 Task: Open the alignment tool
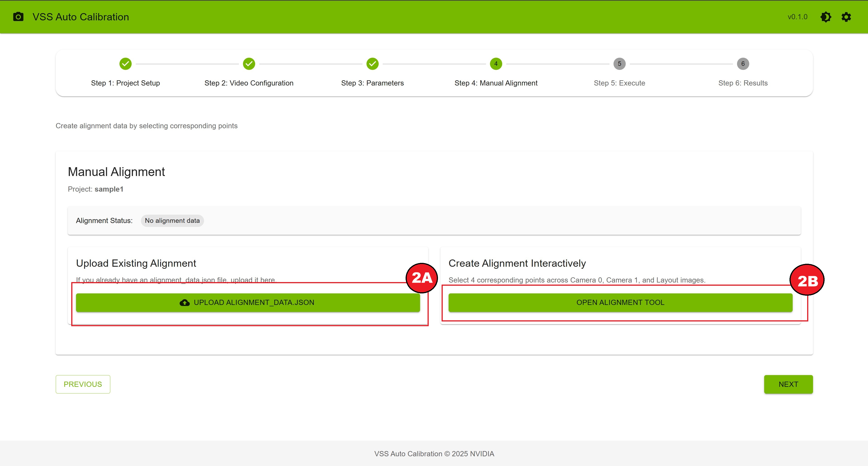tap(620, 303)
